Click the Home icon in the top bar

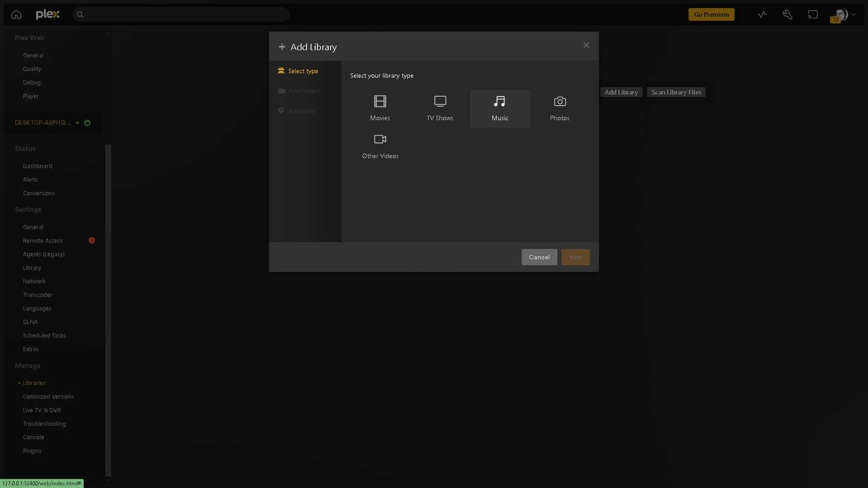[x=16, y=14]
